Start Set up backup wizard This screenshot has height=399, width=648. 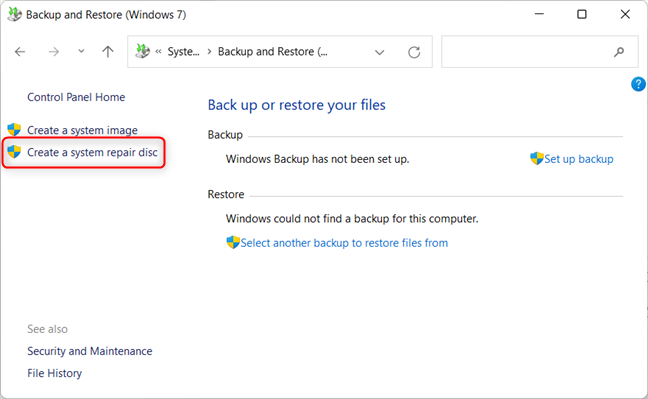[x=579, y=159]
